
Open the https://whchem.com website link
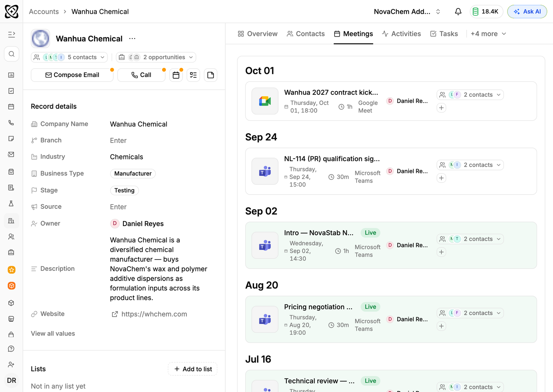(x=154, y=314)
